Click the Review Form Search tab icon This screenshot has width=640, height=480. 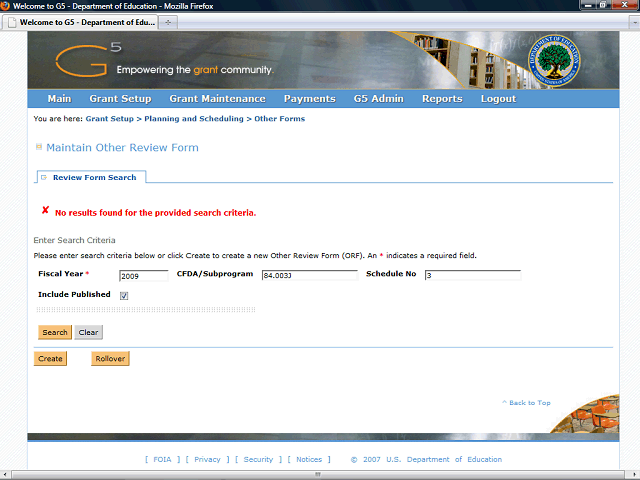(44, 178)
